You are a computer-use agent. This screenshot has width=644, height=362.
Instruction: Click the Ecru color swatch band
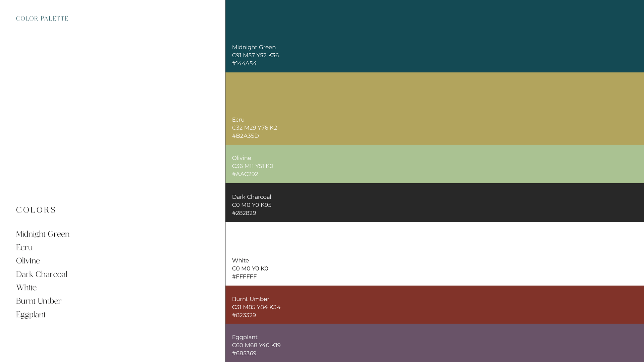tap(434, 97)
